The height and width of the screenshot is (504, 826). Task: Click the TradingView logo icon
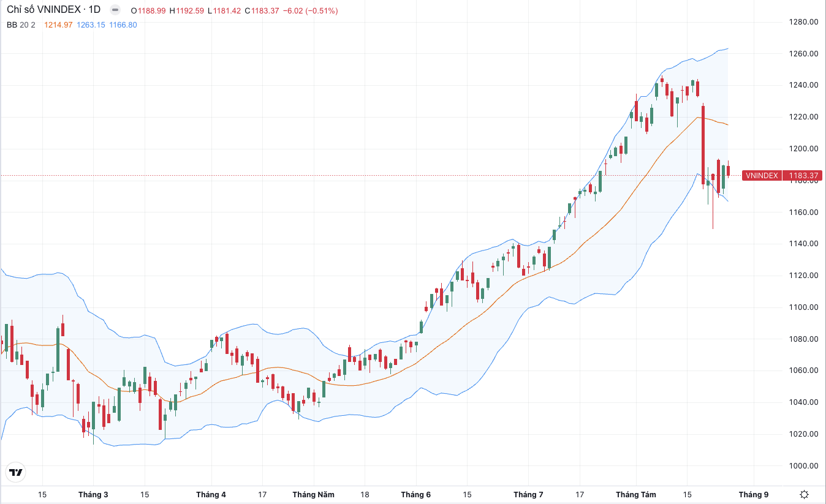point(15,472)
